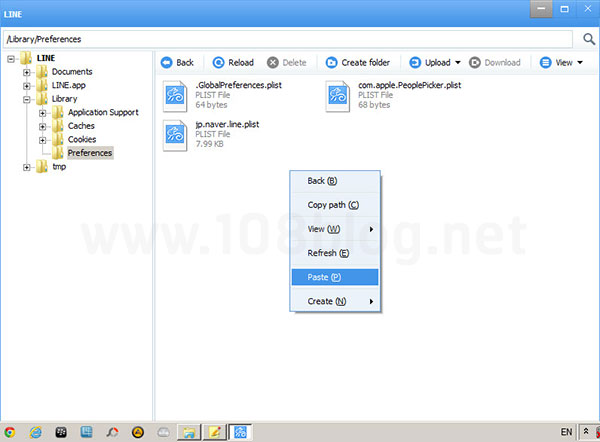This screenshot has width=600, height=442.
Task: Click the Caches folder icon
Action: pyautogui.click(x=58, y=126)
